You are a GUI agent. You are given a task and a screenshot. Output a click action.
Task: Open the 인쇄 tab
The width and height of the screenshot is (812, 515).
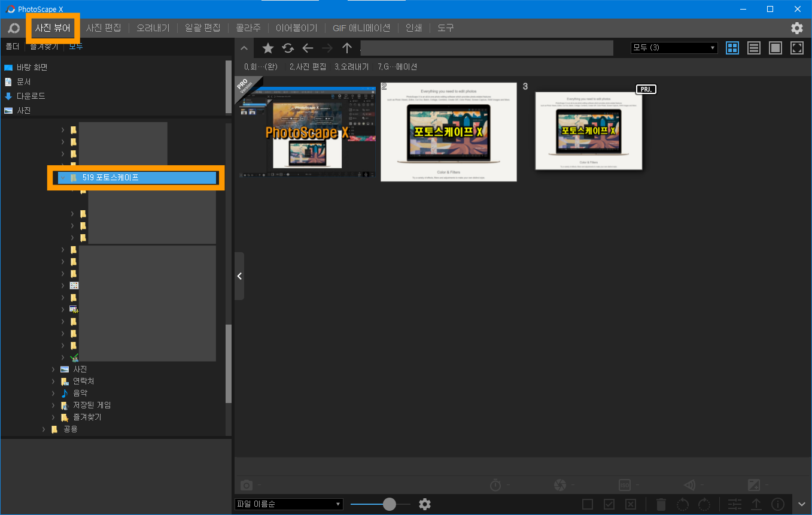(413, 28)
